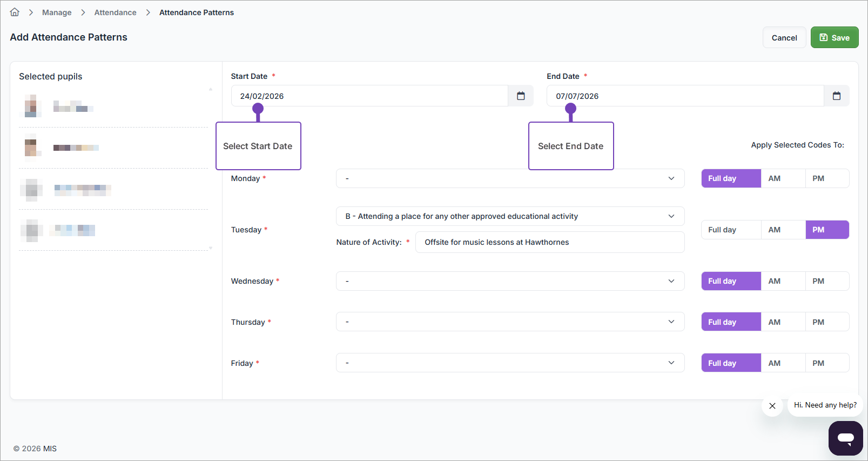Expand the Thursday attendance code dropdown
Screen dimensions: 868x461
click(x=510, y=322)
